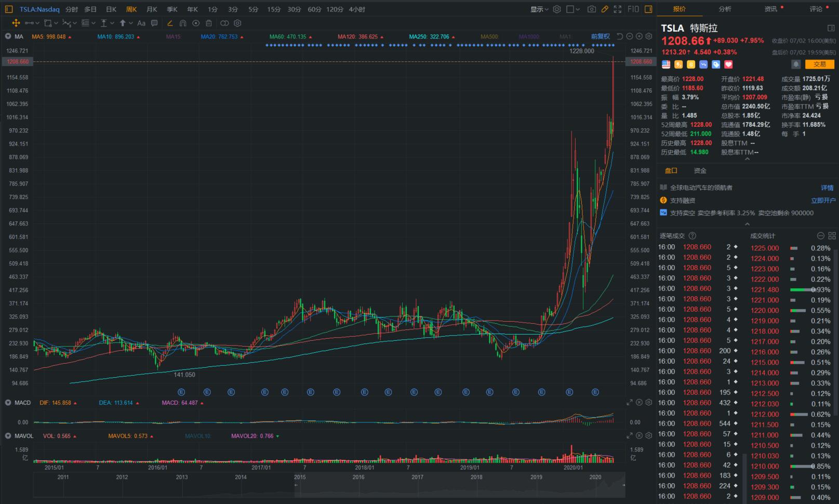Image resolution: width=839 pixels, height=504 pixels.
Task: Open drawing toolbar settings hexagon icon
Action: coord(237,23)
